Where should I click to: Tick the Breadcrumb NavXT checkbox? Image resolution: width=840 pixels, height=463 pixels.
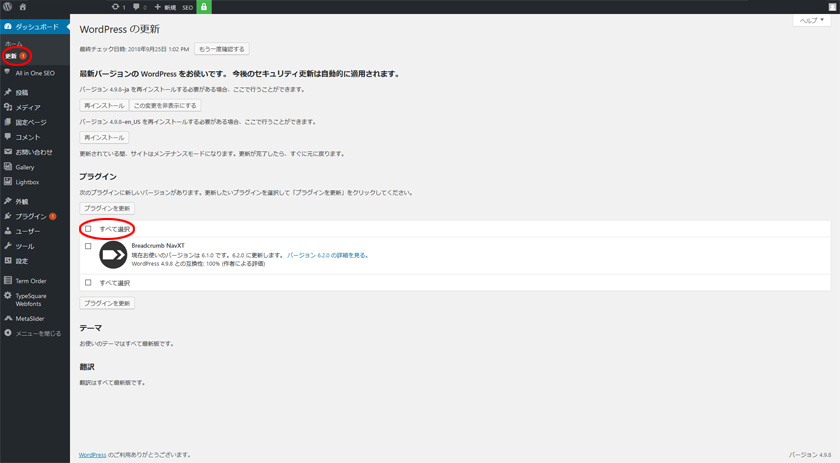[88, 247]
